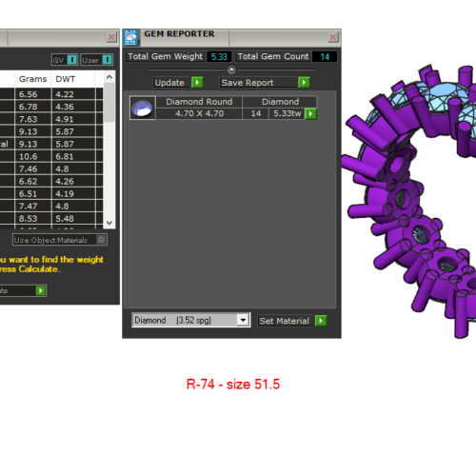Click the scroll down arrow in the weight table
Viewport: 476px width, 476px height.
[x=109, y=223]
